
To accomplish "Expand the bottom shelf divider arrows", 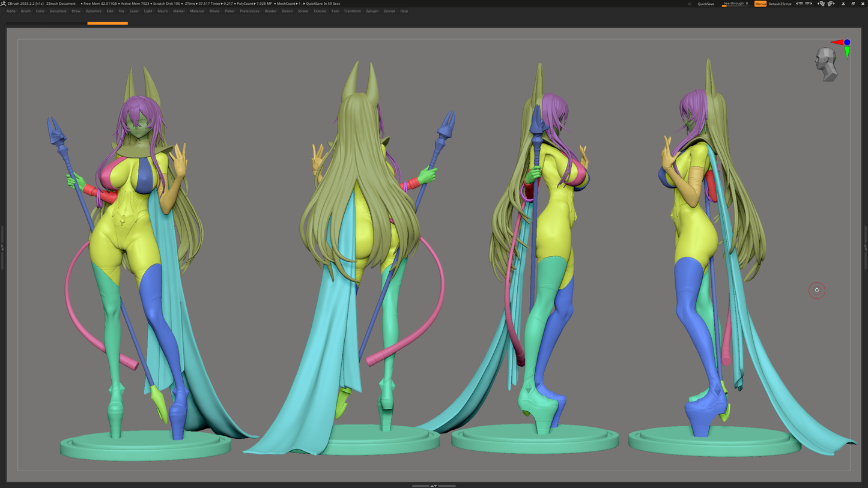I will click(x=434, y=486).
